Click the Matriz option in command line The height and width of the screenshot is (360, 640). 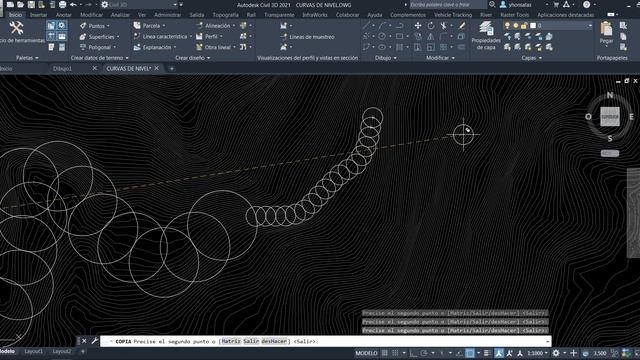pyautogui.click(x=231, y=341)
